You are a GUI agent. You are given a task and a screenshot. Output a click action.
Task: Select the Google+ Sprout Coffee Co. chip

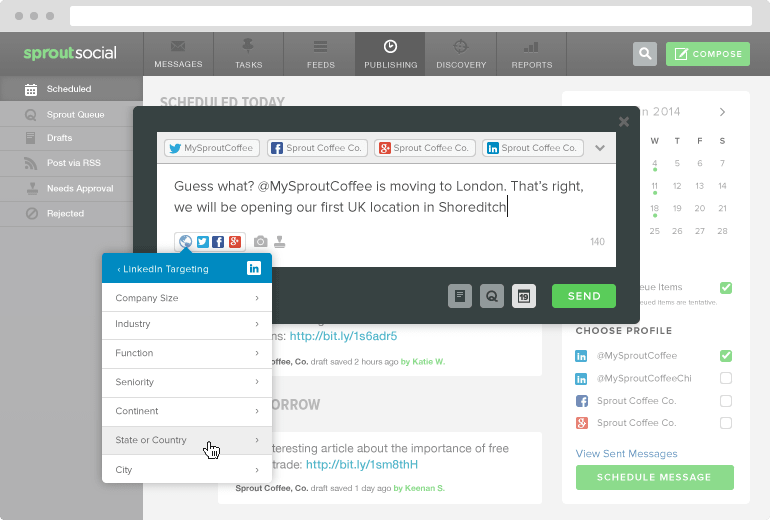(x=425, y=148)
